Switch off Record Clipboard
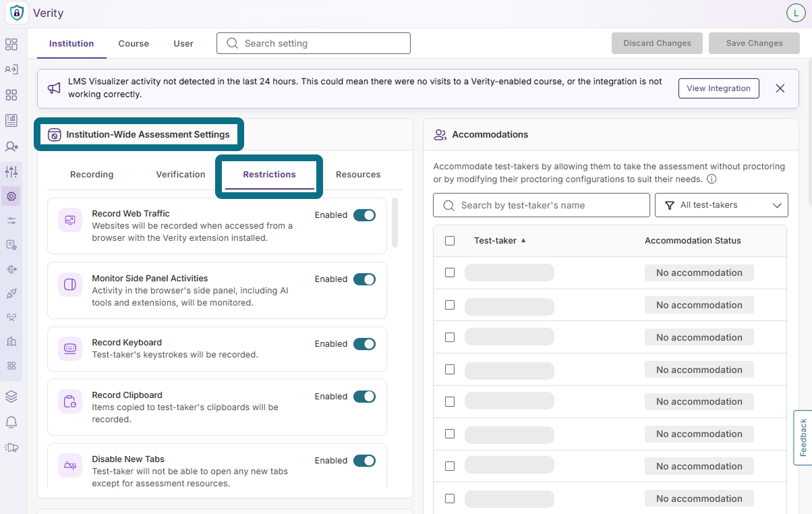 click(x=364, y=397)
